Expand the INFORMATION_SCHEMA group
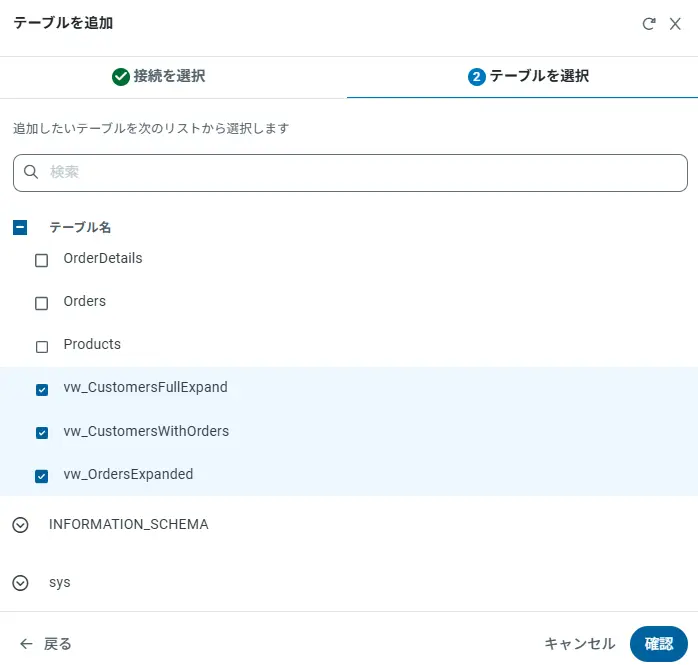The image size is (698, 668). [x=21, y=525]
